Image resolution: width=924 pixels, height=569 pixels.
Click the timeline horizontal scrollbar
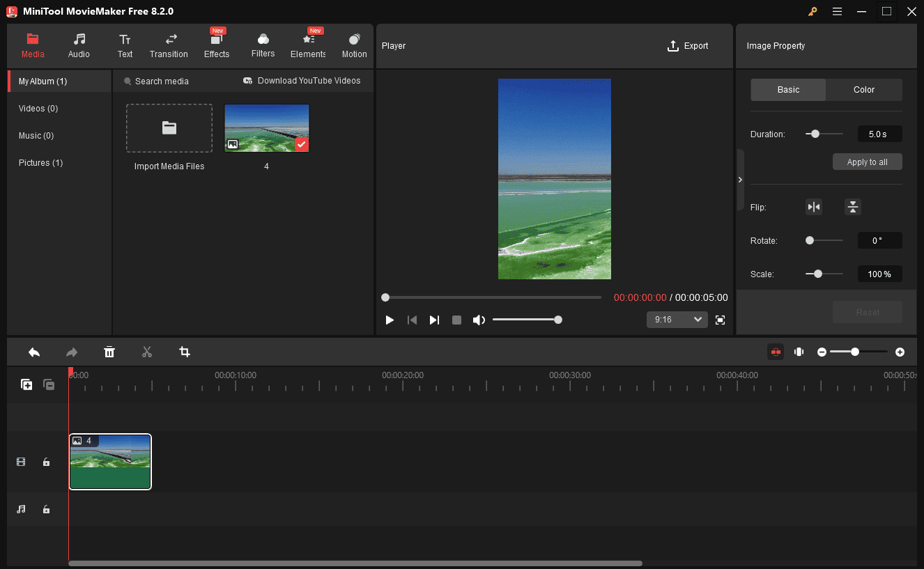click(355, 563)
